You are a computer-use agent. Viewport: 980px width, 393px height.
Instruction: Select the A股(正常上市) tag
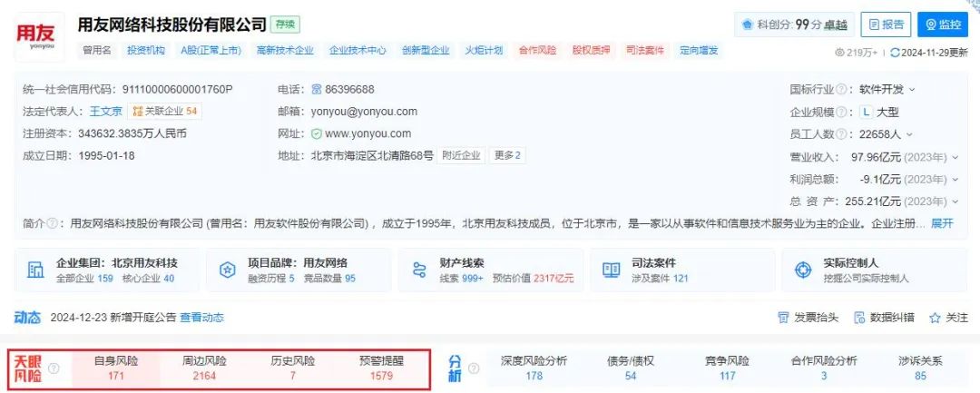tap(211, 51)
